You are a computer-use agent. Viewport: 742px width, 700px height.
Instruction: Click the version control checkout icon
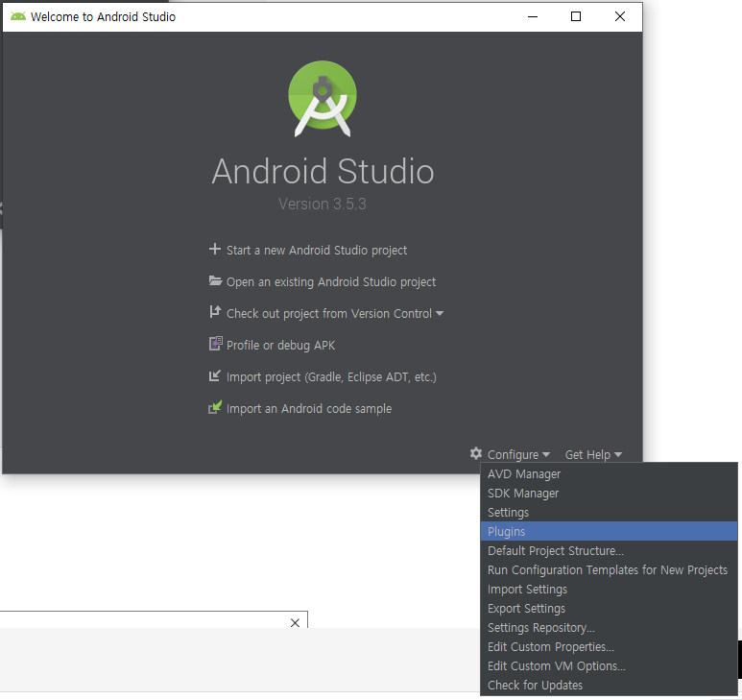[x=215, y=312]
